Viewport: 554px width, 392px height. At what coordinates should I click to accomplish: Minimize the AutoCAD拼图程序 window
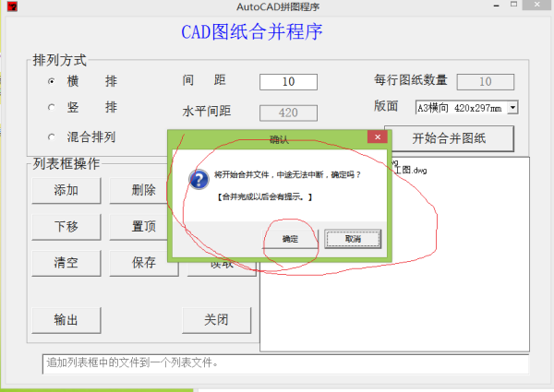click(497, 6)
